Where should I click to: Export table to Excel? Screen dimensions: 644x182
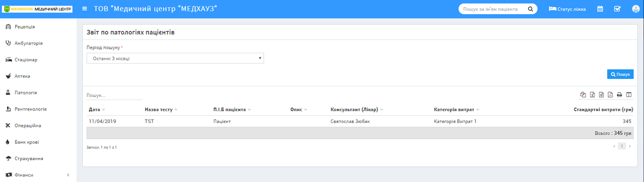[592, 95]
